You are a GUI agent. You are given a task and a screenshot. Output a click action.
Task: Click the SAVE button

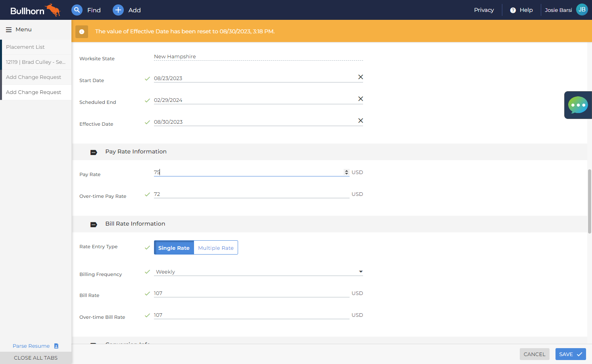571,354
